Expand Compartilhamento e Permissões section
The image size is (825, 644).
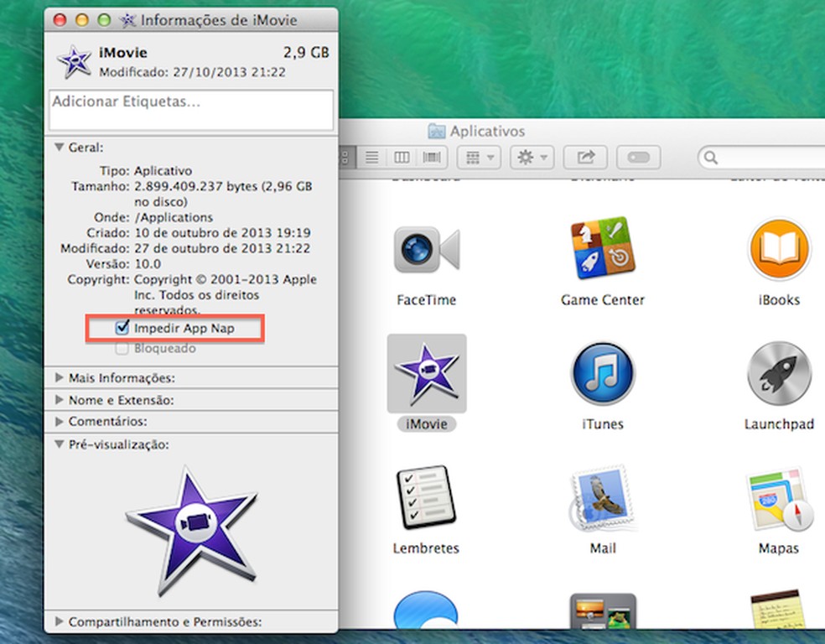pyautogui.click(x=60, y=621)
